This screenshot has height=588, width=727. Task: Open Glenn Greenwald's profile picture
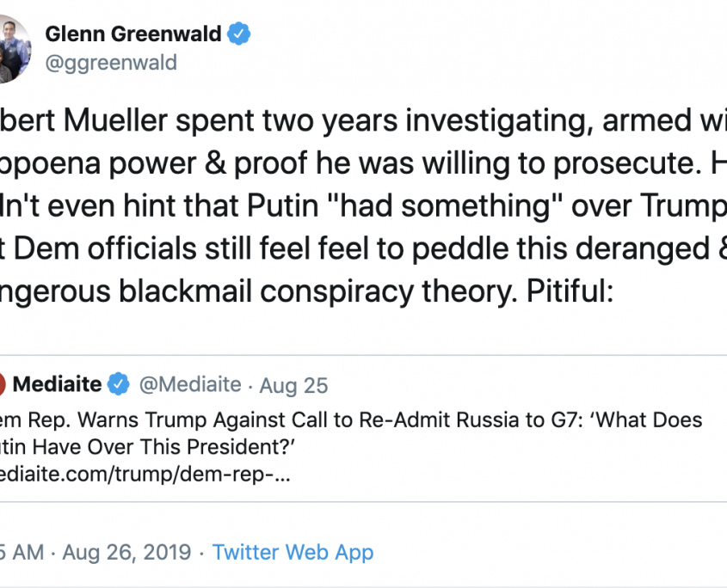click(x=13, y=50)
